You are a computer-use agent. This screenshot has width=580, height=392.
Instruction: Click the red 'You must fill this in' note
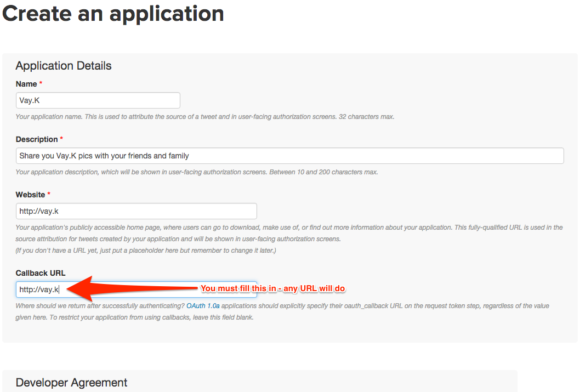tap(272, 288)
